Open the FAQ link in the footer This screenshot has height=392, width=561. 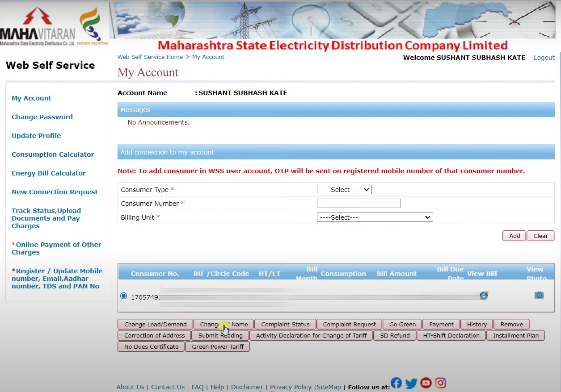197,387
